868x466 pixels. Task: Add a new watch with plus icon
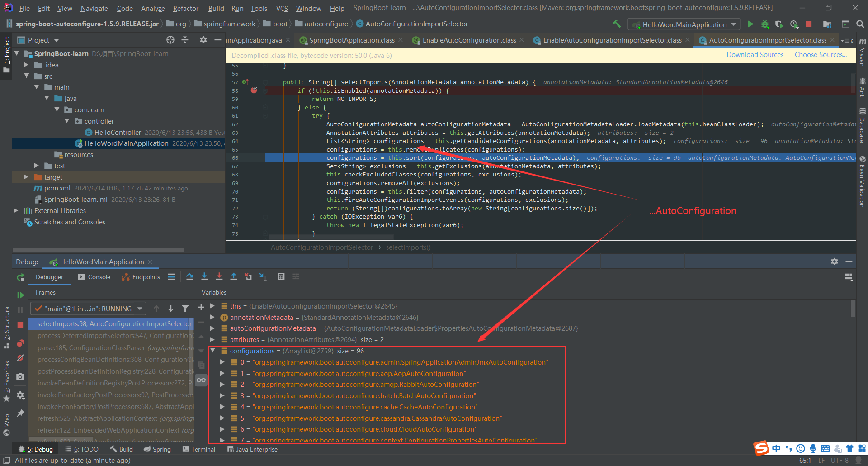201,307
